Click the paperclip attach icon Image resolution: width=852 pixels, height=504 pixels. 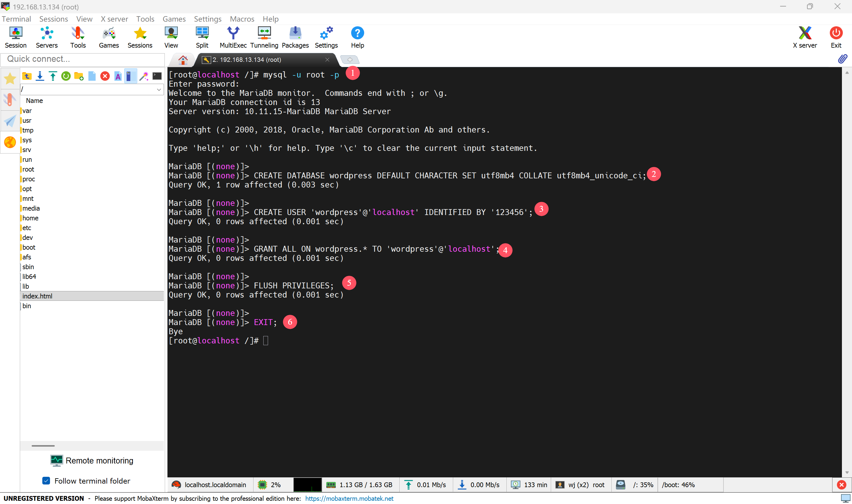coord(842,59)
